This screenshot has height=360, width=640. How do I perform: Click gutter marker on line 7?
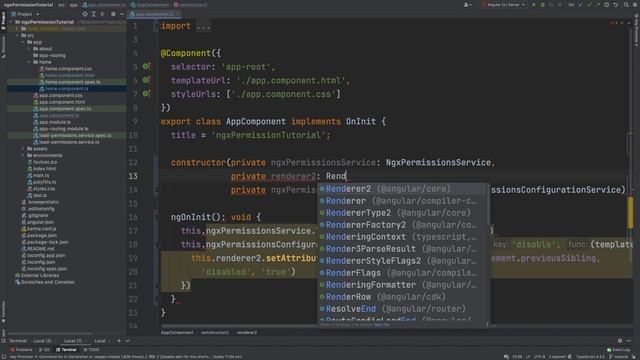tap(146, 94)
